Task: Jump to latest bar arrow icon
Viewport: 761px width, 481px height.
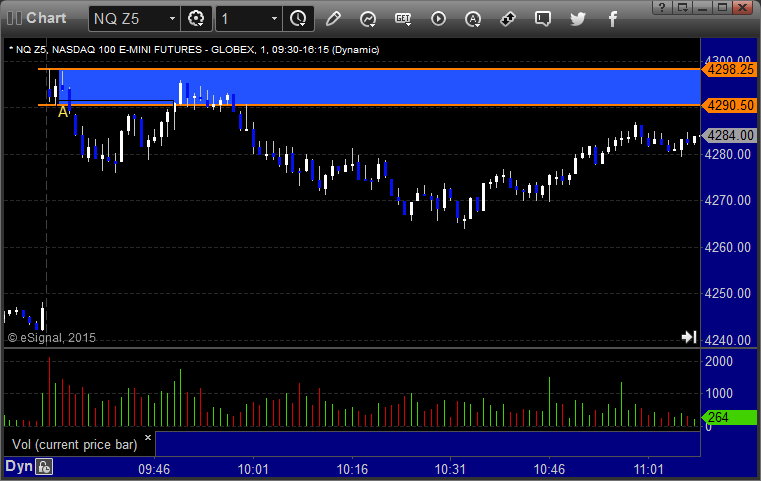Action: pyautogui.click(x=689, y=337)
